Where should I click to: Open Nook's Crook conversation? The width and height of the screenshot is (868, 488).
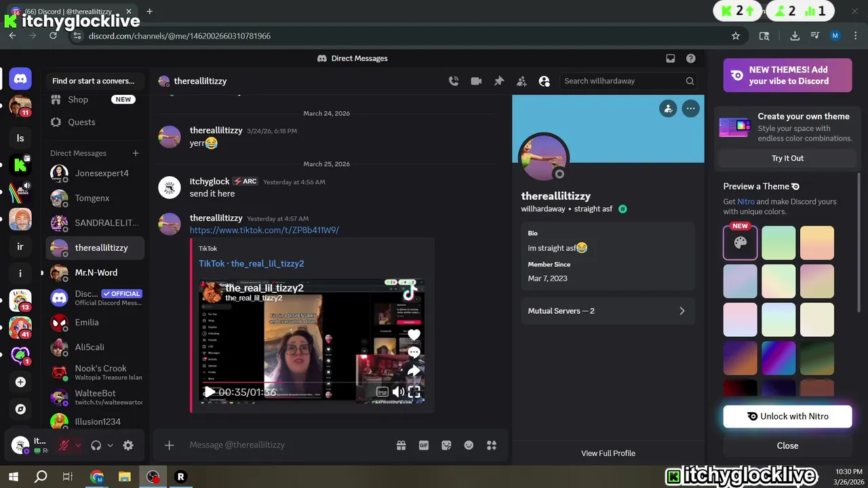point(95,372)
